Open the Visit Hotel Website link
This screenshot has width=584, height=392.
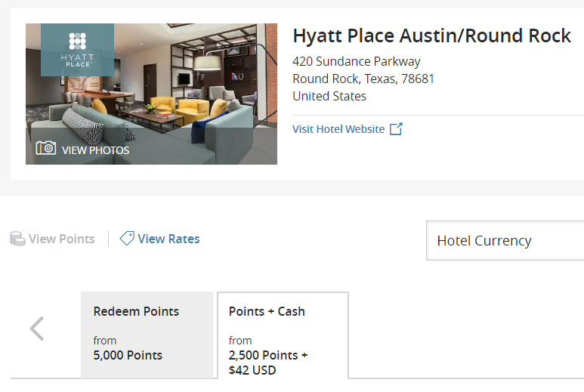click(338, 129)
